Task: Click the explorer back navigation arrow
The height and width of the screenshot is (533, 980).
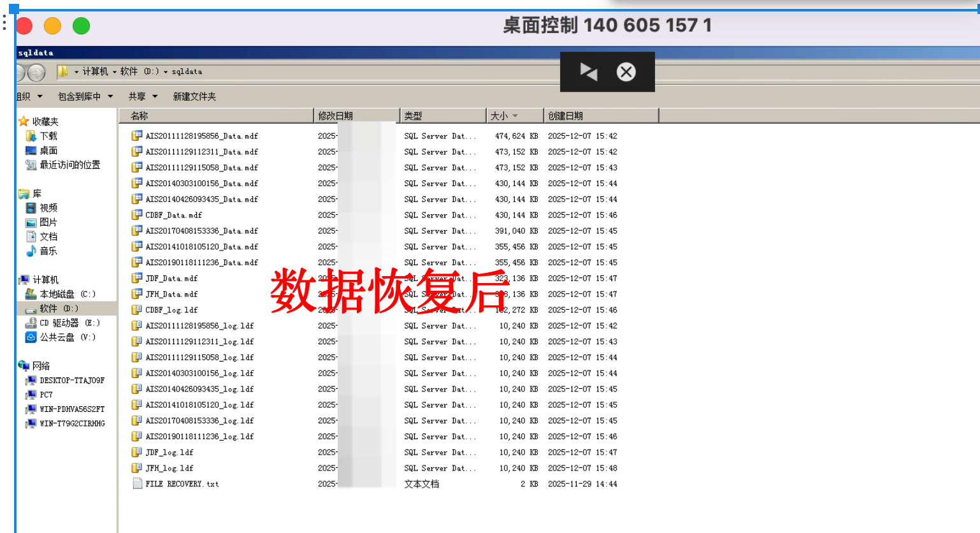Action: tap(20, 73)
